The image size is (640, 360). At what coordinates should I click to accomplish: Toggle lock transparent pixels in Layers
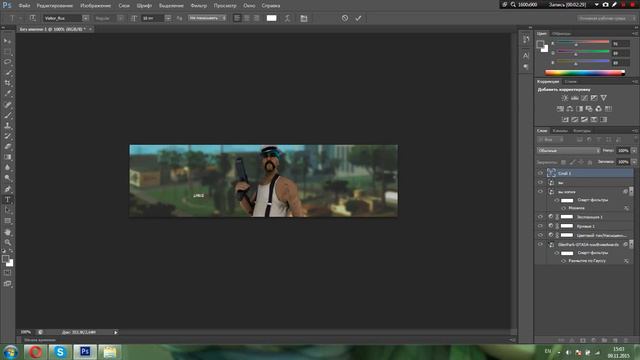coord(563,162)
